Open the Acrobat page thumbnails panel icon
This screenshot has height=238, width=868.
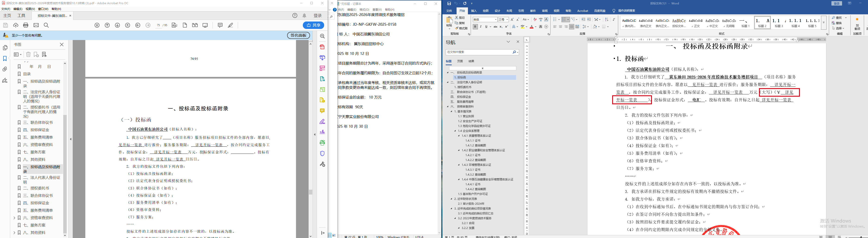pos(5,47)
